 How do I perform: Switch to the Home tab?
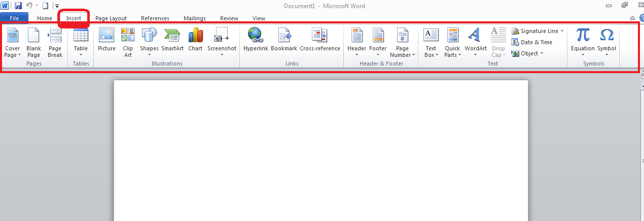coord(45,18)
